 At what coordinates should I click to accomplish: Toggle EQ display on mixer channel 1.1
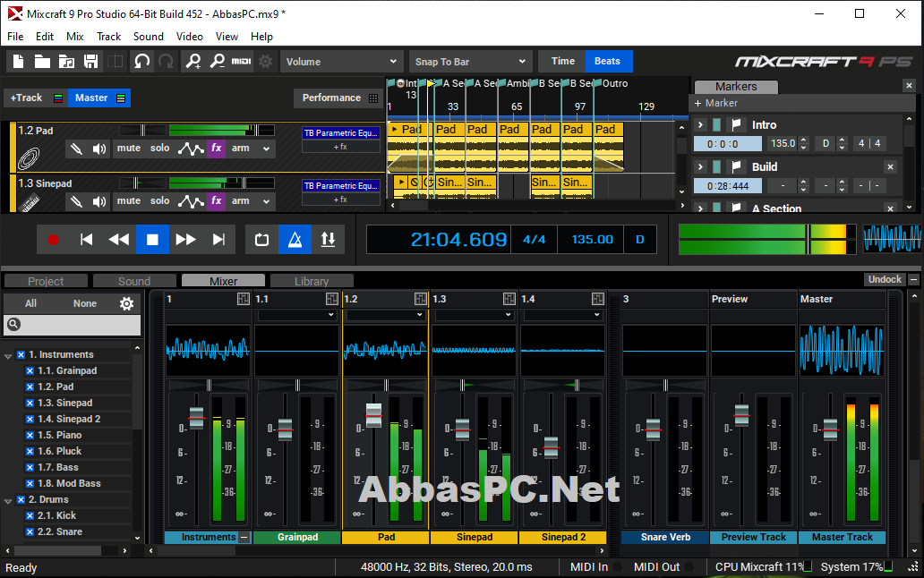[332, 299]
